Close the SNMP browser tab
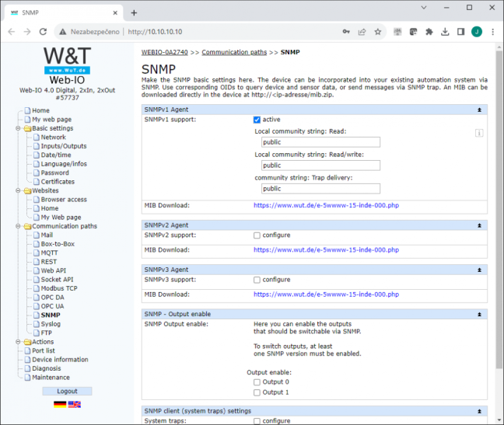Image resolution: width=504 pixels, height=425 pixels. [115, 13]
